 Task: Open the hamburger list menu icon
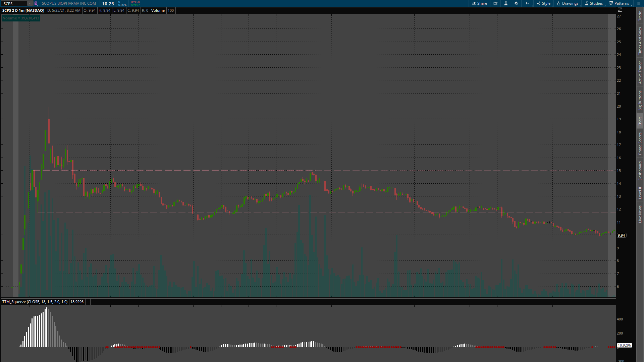[x=639, y=3]
